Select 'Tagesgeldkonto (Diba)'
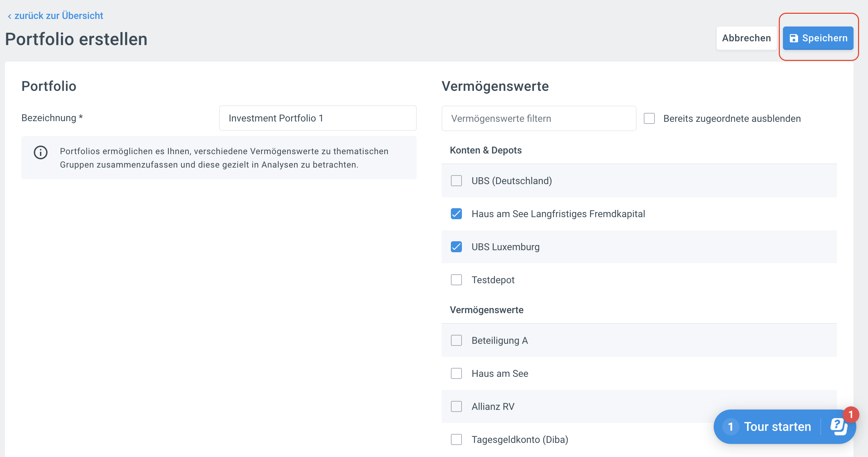This screenshot has width=868, height=457. 456,439
